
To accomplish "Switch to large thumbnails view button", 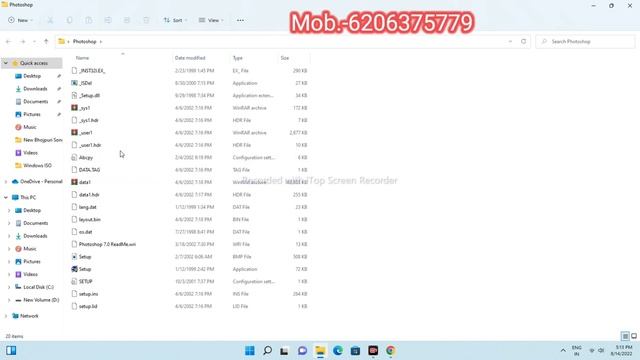I will (634, 336).
